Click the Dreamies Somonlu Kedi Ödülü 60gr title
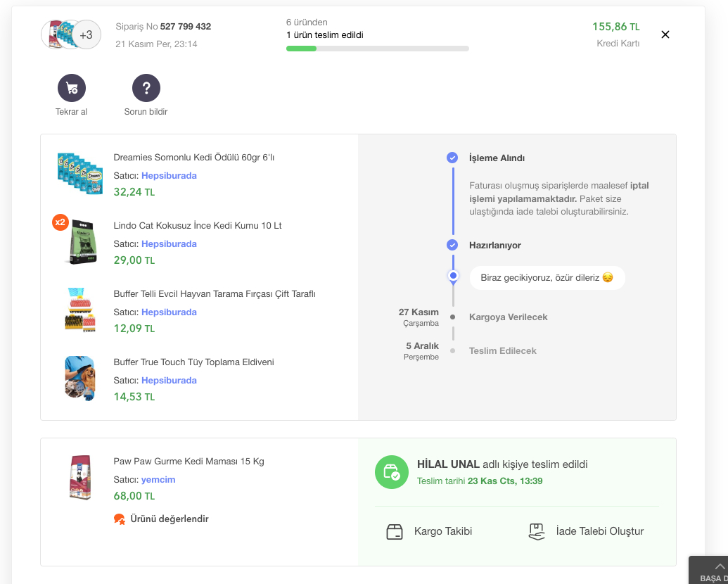This screenshot has width=728, height=584. [x=194, y=158]
